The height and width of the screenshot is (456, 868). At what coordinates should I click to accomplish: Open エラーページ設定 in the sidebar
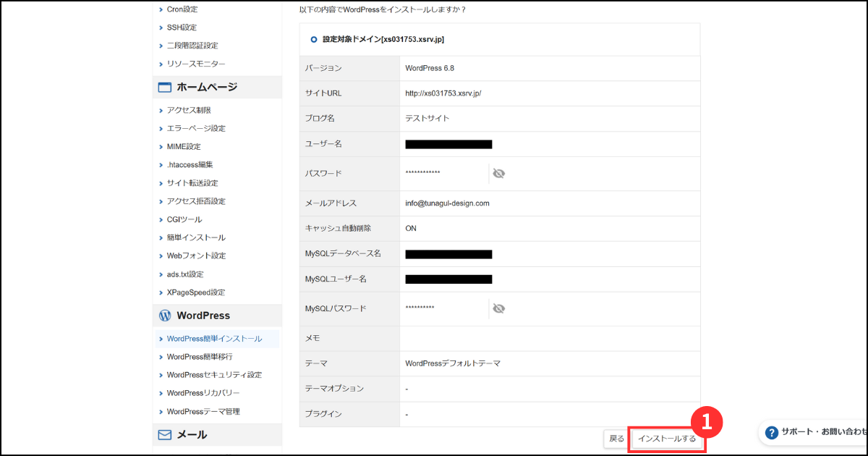pos(196,128)
